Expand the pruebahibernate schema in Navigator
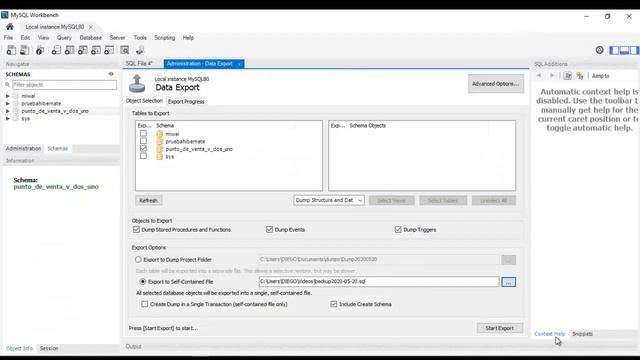Image resolution: width=640 pixels, height=360 pixels. pyautogui.click(x=7, y=104)
